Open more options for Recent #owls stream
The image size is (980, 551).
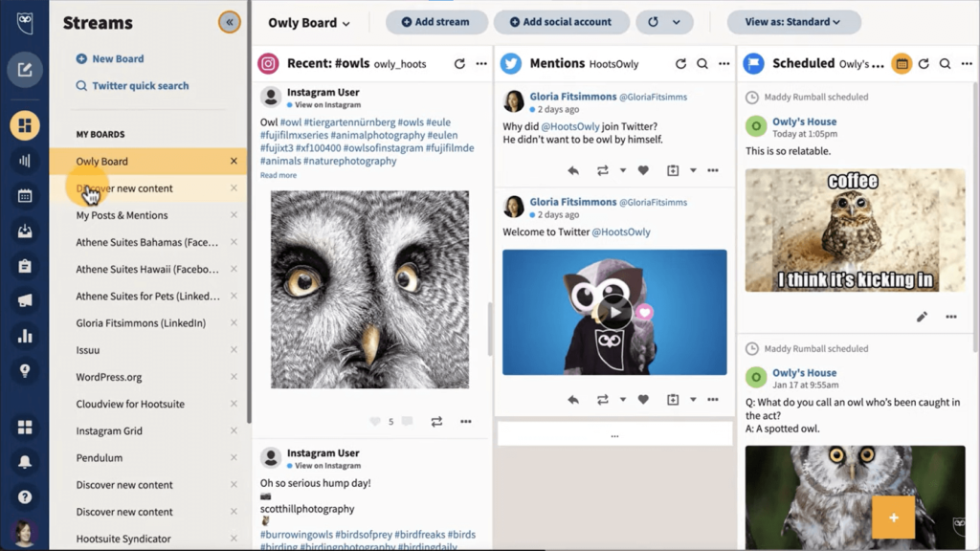481,64
